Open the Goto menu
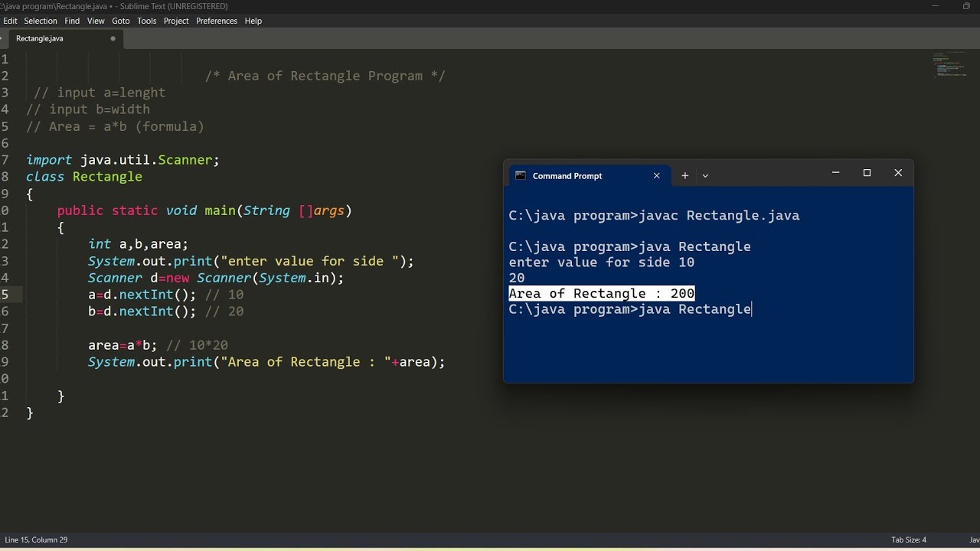 tap(121, 21)
